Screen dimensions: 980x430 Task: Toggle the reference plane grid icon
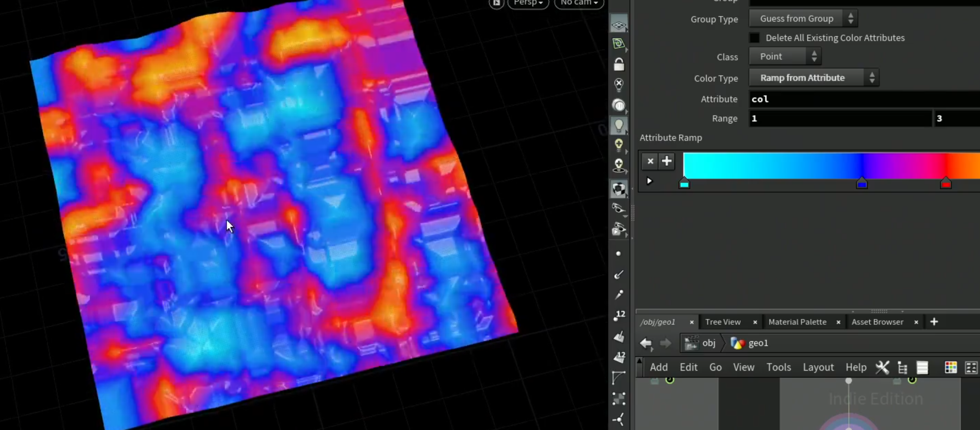coord(619,24)
